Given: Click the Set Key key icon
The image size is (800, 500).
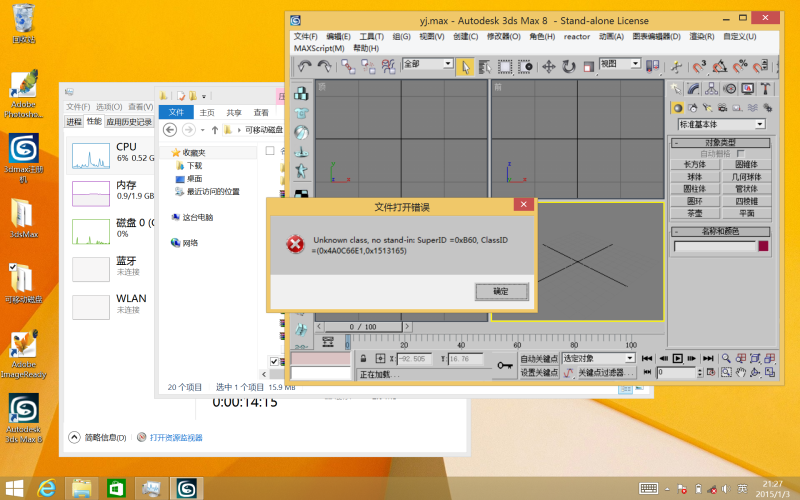Looking at the screenshot, I should 505,366.
